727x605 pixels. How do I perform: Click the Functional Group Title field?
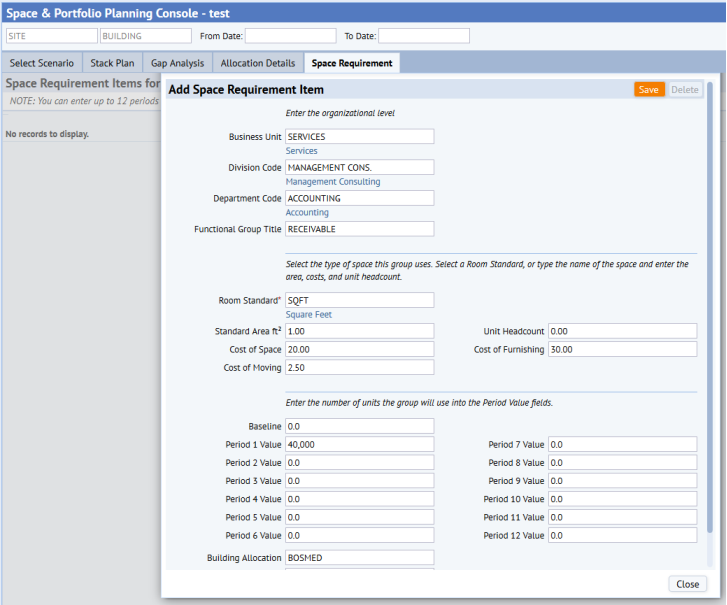(359, 229)
